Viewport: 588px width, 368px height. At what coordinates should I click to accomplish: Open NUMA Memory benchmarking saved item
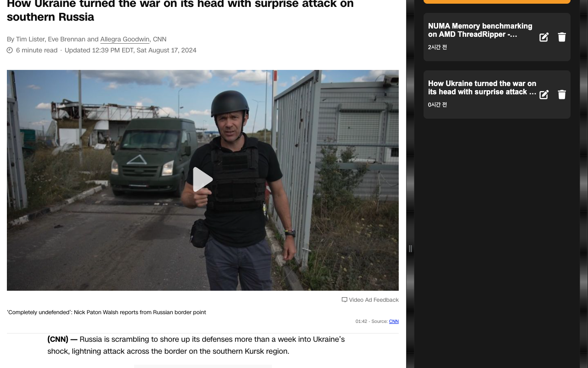pyautogui.click(x=480, y=30)
